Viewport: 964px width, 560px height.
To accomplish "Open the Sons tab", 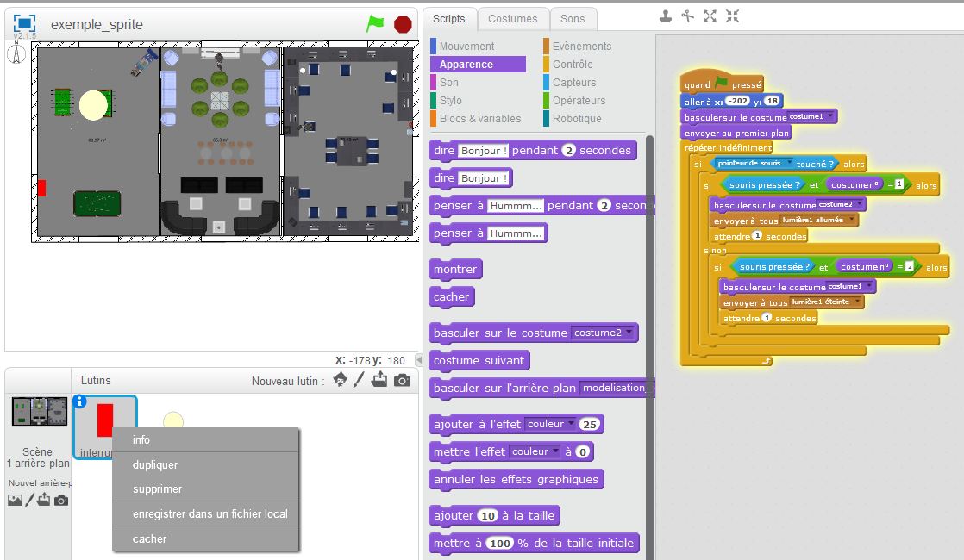I will pyautogui.click(x=572, y=18).
